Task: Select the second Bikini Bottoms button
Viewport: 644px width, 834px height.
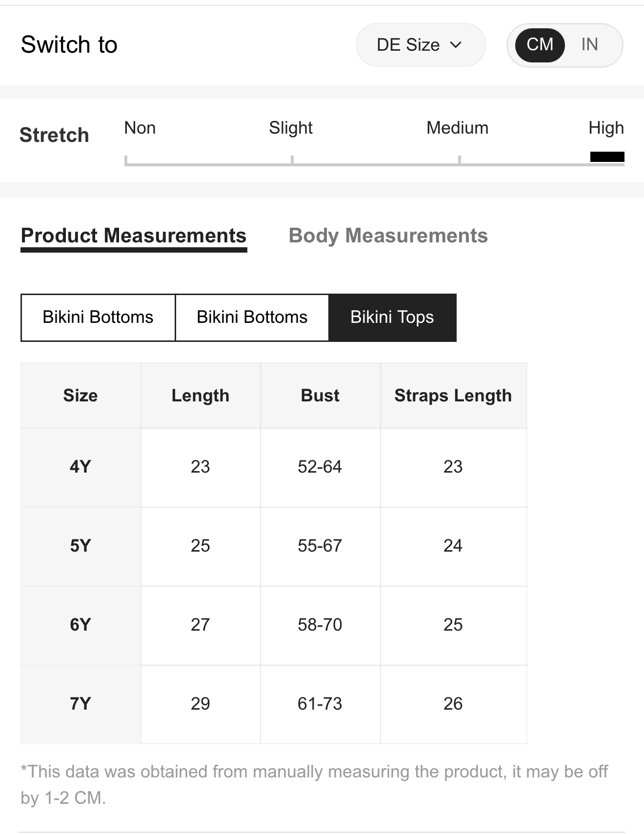Action: tap(252, 318)
